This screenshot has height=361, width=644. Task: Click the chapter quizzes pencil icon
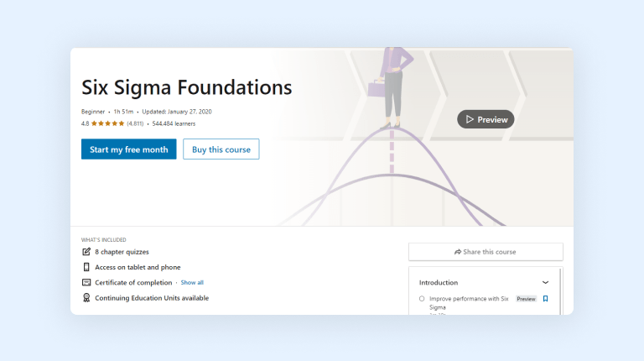tap(86, 252)
